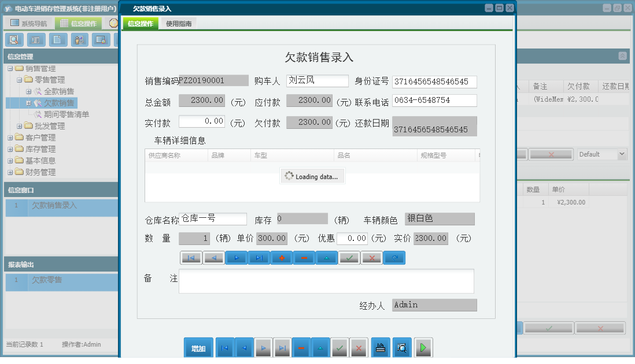Click the green checkmark confirm icon
Viewport: 635px width, 364px height.
click(x=348, y=258)
